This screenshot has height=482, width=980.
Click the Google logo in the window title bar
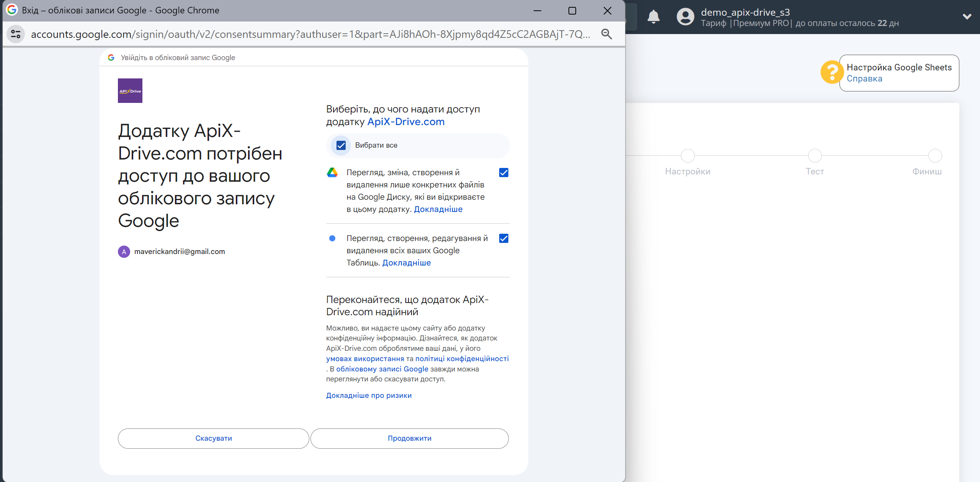12,10
